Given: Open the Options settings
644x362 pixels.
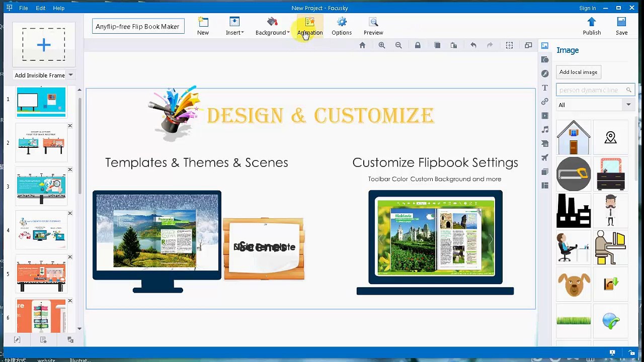Looking at the screenshot, I should (x=342, y=26).
